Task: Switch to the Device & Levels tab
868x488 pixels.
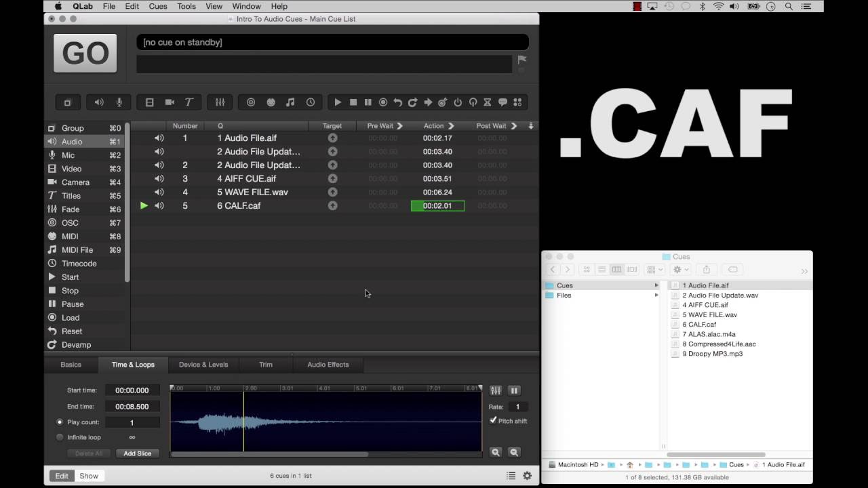Action: coord(203,365)
